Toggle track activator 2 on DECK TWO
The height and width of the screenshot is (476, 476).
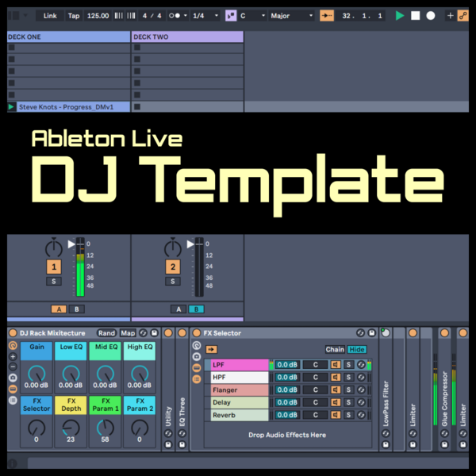coord(173,267)
